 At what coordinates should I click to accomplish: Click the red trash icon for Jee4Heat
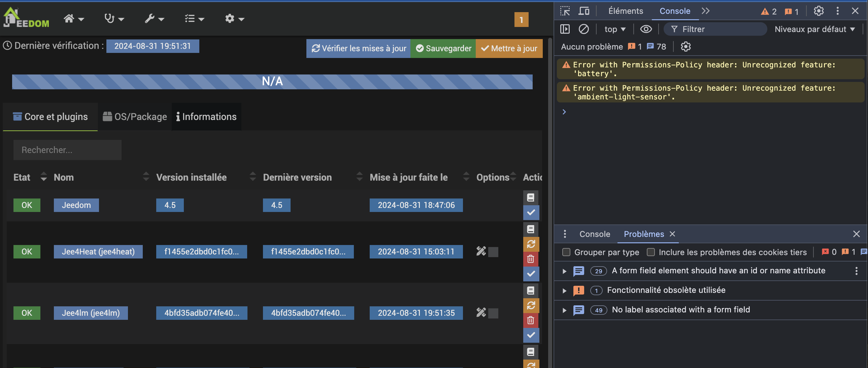coord(531,259)
